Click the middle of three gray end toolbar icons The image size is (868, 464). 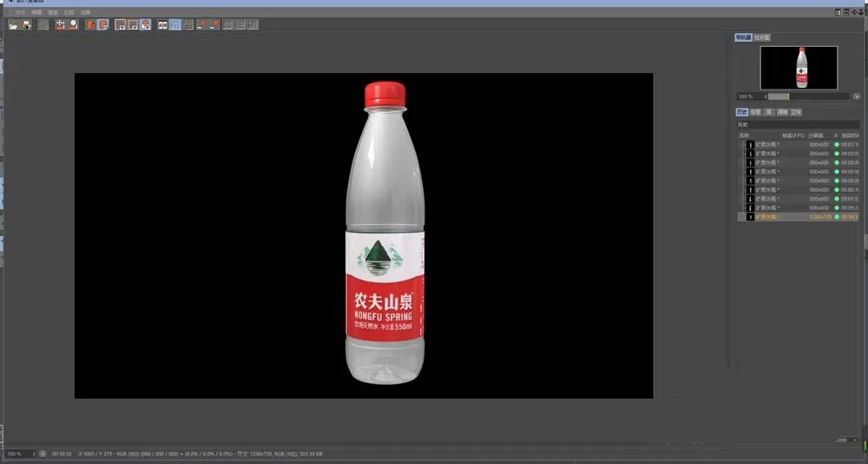[x=240, y=24]
